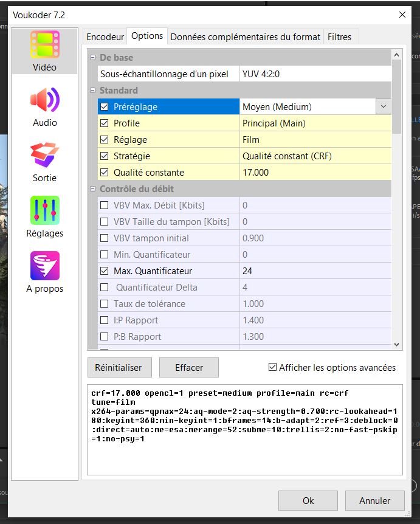Image resolution: width=420 pixels, height=524 pixels.
Task: Select the Options tab
Action: pos(147,36)
